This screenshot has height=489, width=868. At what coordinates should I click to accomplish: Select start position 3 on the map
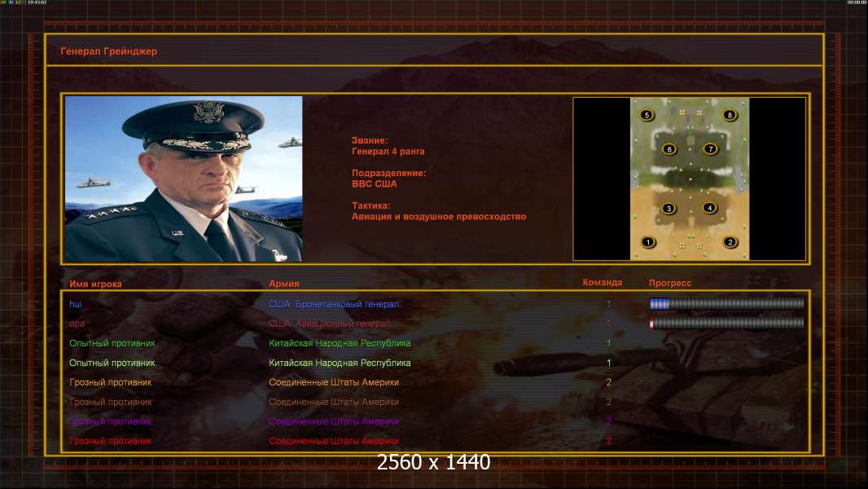pos(669,209)
